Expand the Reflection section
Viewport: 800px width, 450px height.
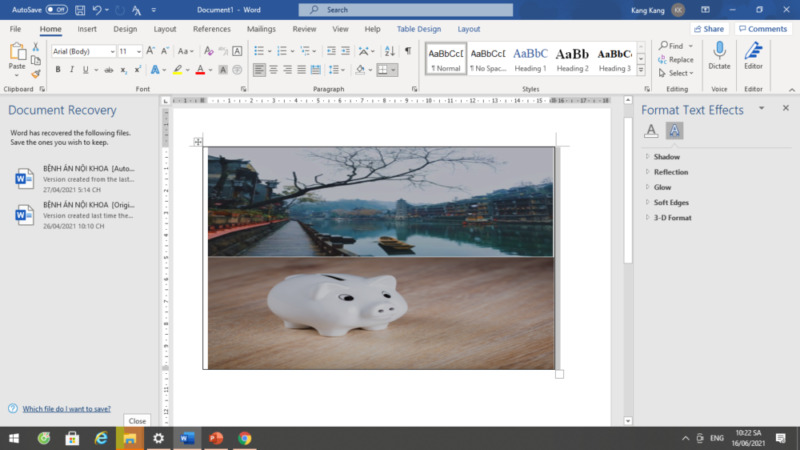(670, 172)
